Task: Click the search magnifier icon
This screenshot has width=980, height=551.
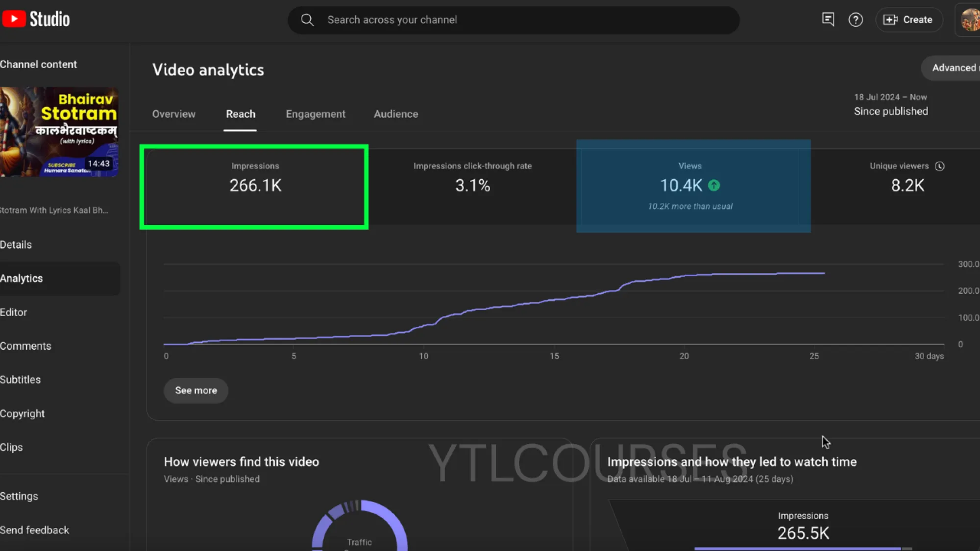Action: (307, 20)
